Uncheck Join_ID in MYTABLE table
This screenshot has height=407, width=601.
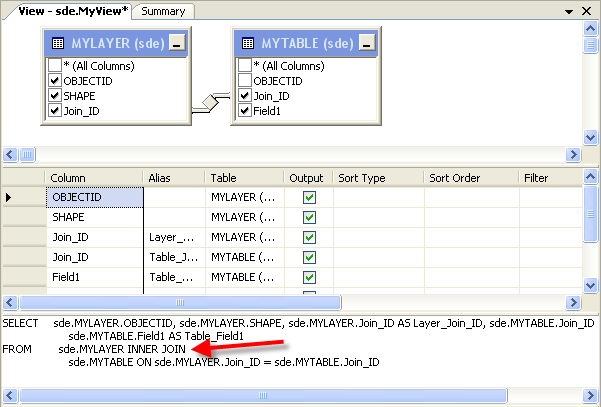click(x=245, y=95)
